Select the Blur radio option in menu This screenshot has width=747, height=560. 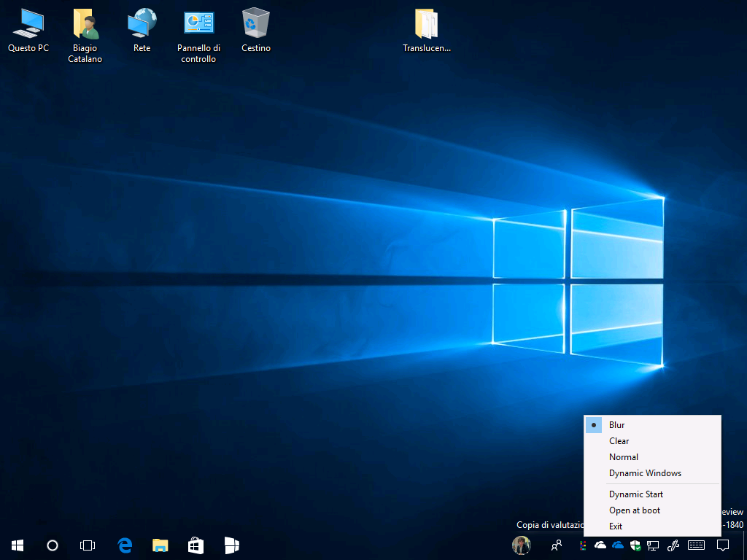point(652,425)
